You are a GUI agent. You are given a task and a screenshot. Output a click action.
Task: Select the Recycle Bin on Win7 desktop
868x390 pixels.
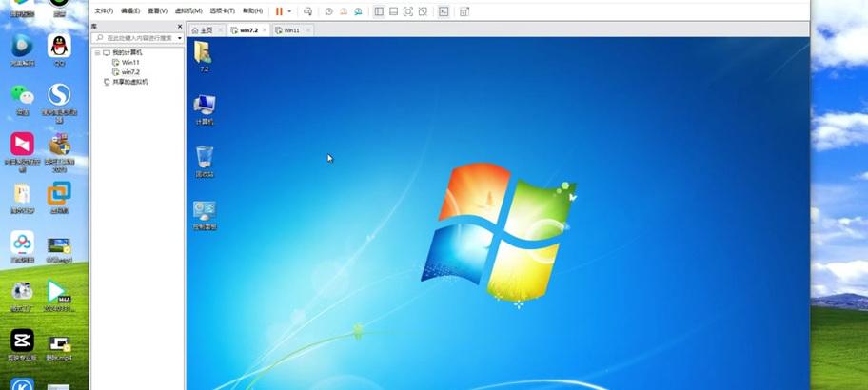tap(205, 162)
